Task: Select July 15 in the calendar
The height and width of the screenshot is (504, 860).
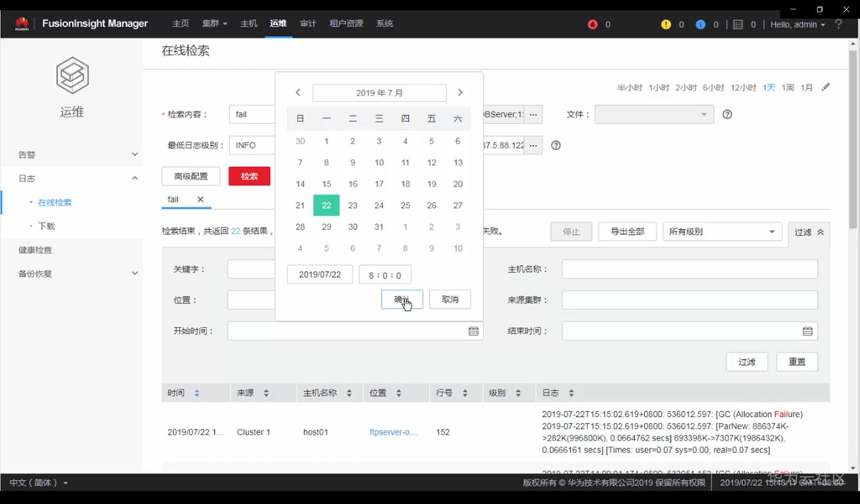Action: tap(326, 184)
